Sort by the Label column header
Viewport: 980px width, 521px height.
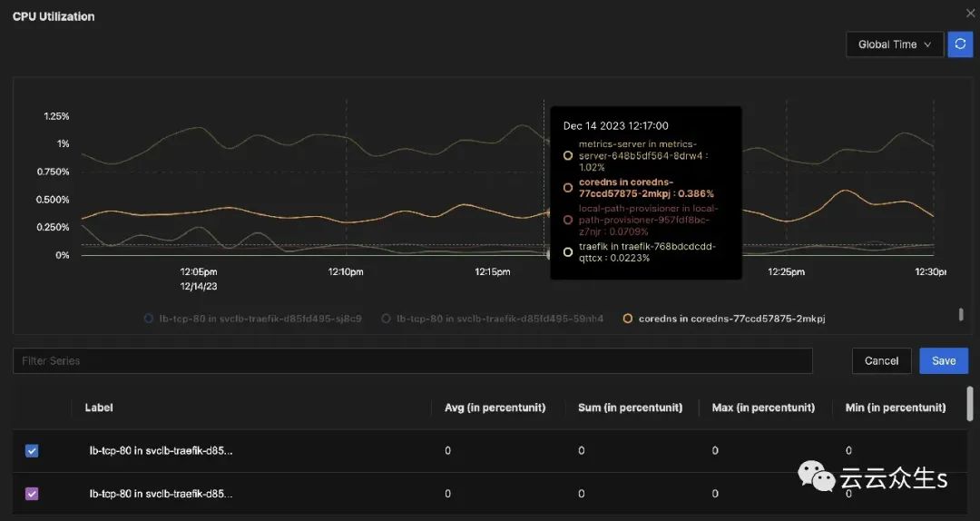(x=99, y=408)
